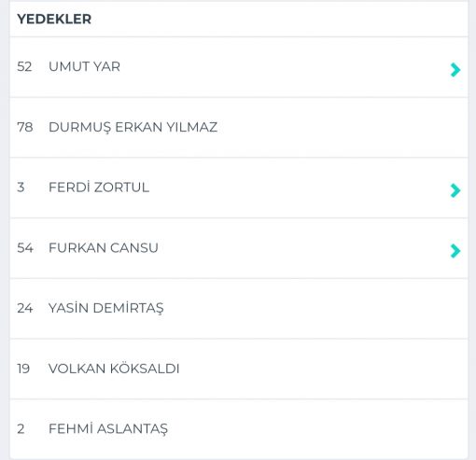Select jersey number 24
476x460 pixels.
click(25, 308)
